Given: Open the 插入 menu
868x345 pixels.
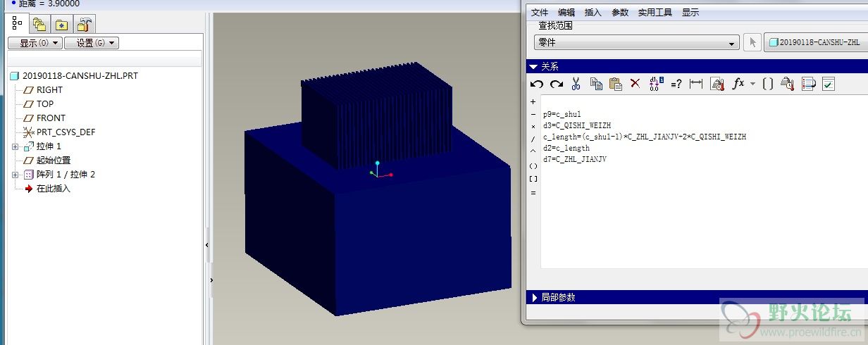Looking at the screenshot, I should [593, 12].
